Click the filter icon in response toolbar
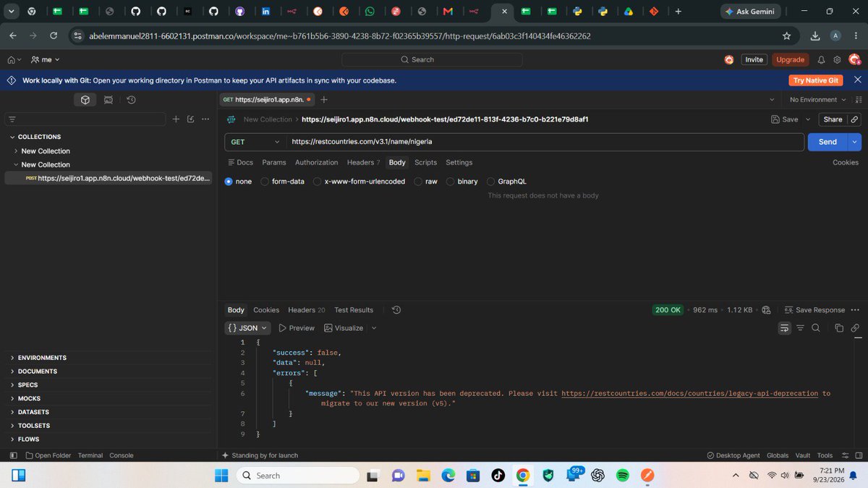 click(x=801, y=328)
